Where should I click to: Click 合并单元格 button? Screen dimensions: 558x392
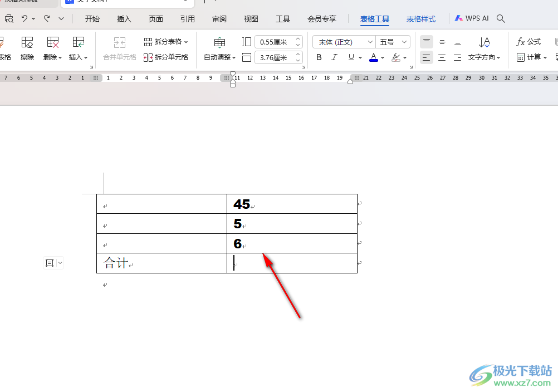click(120, 49)
